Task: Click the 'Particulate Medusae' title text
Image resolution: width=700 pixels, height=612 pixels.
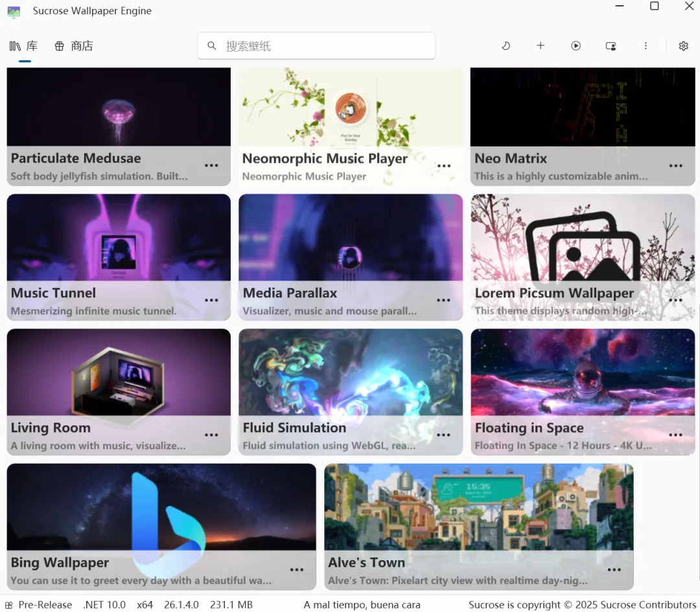Action: (76, 159)
